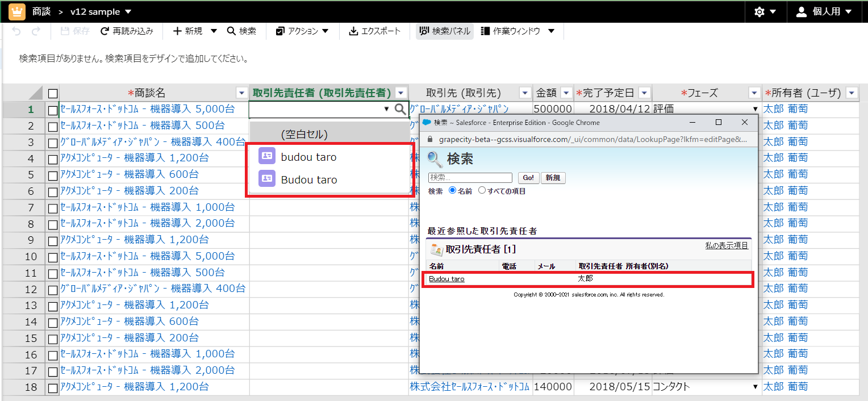
Task: Toggle the select-all checkbox in the grid header
Action: pyautogui.click(x=53, y=93)
